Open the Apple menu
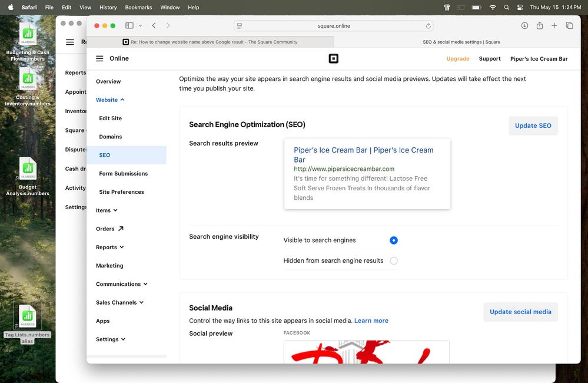The height and width of the screenshot is (383, 588). pyautogui.click(x=11, y=7)
